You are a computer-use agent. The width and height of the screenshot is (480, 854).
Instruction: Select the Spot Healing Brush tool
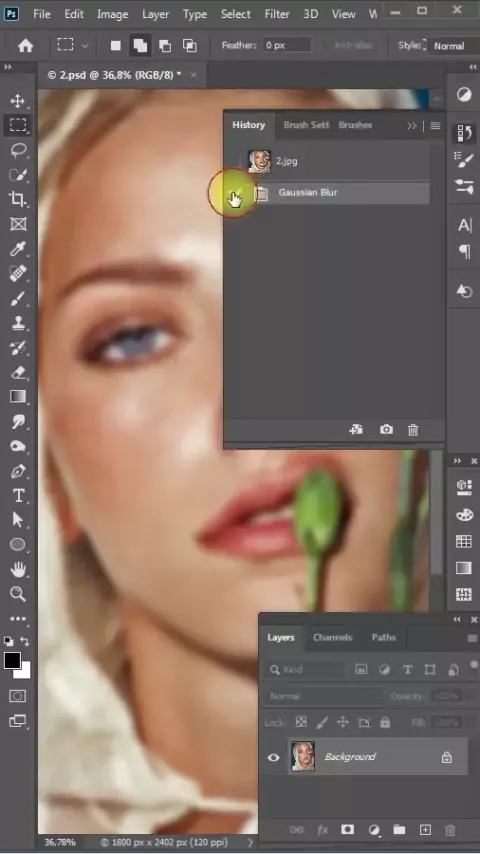tap(17, 273)
